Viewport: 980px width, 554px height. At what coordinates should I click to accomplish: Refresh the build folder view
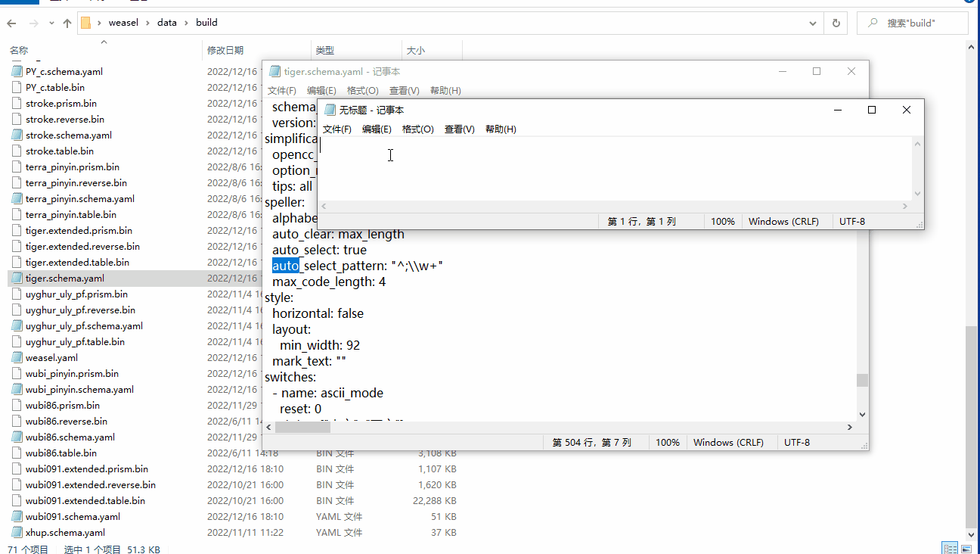coord(836,23)
